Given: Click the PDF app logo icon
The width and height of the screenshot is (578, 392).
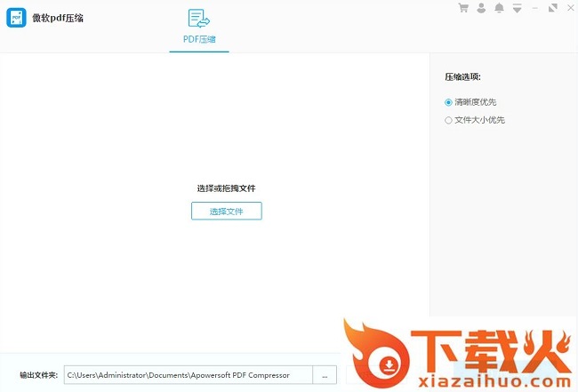Looking at the screenshot, I should [x=16, y=18].
